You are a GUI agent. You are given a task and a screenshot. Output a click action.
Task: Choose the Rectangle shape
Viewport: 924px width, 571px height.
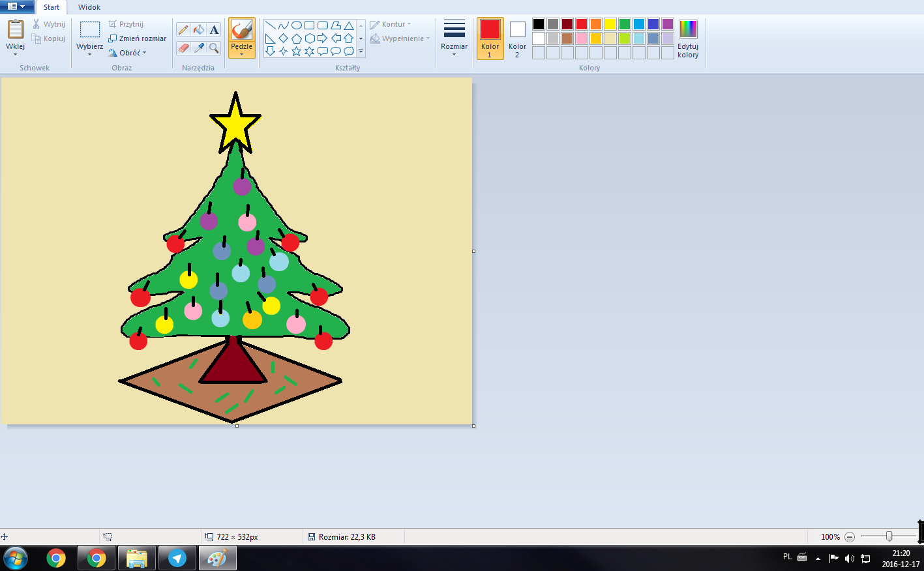click(x=309, y=25)
